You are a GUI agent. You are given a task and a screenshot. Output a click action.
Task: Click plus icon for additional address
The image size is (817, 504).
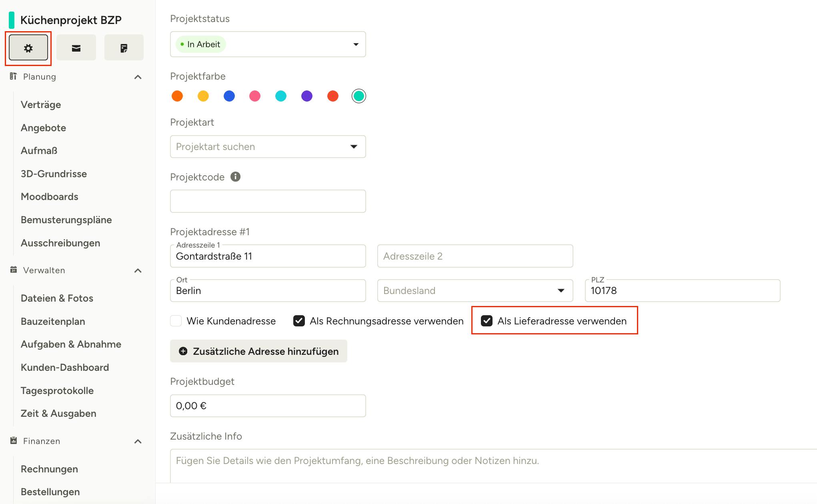pos(183,351)
